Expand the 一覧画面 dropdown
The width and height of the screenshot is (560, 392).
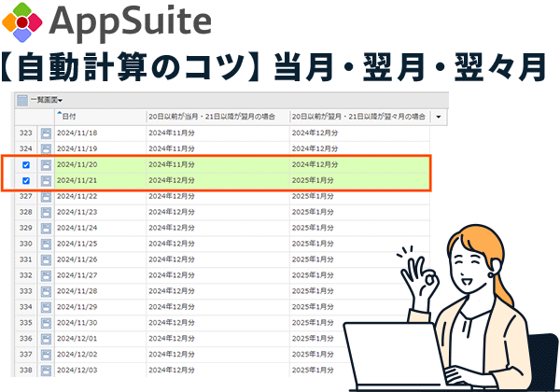(47, 99)
